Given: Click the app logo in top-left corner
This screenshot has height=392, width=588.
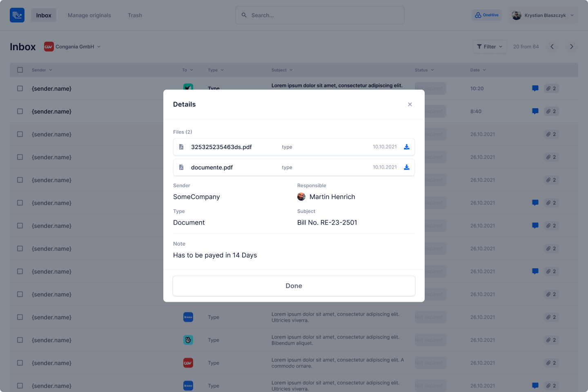Looking at the screenshot, I should pos(17,15).
